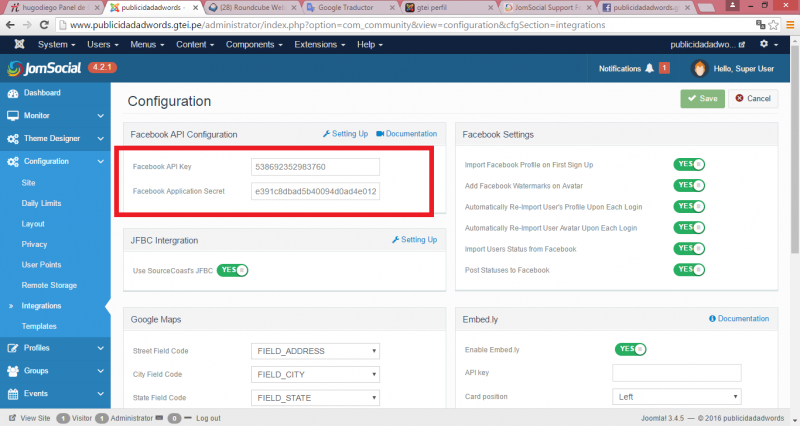
Task: Collapse Configuration sidebar chevron
Action: pos(101,161)
